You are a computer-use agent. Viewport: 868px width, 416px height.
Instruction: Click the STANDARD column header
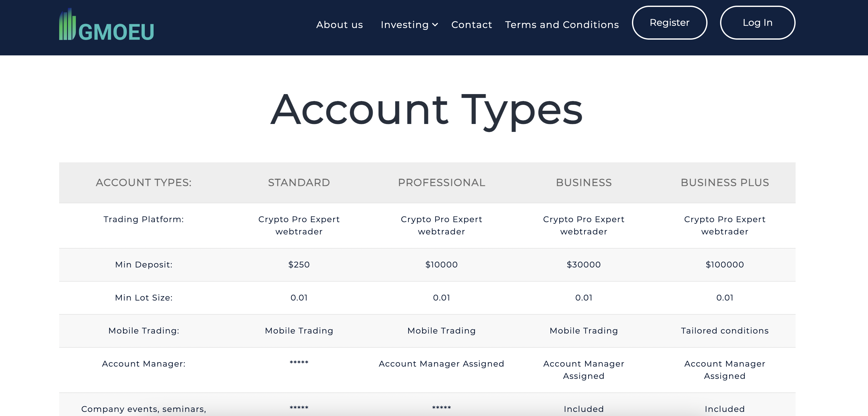point(299,183)
